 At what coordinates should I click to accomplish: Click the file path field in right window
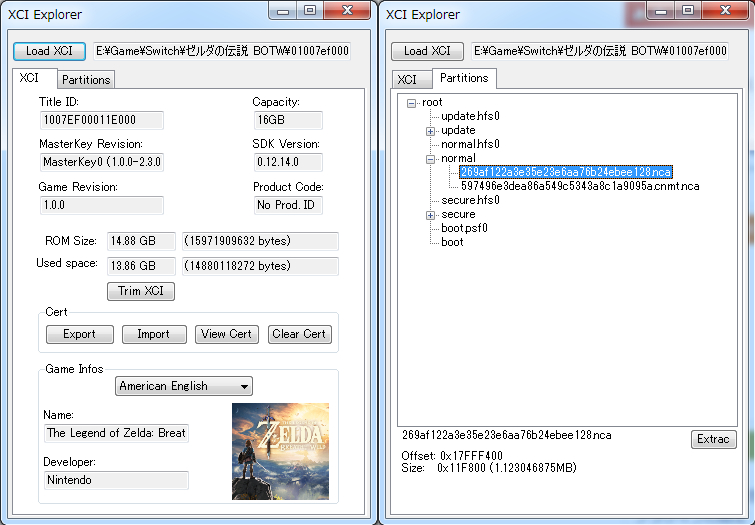pyautogui.click(x=600, y=51)
